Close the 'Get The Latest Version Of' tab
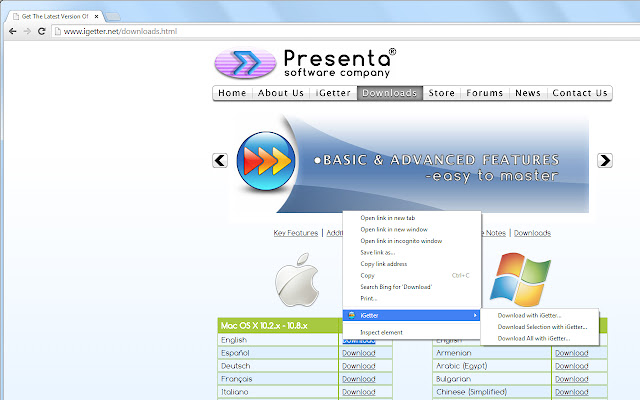Screen dimensions: 640x400 click(96, 16)
